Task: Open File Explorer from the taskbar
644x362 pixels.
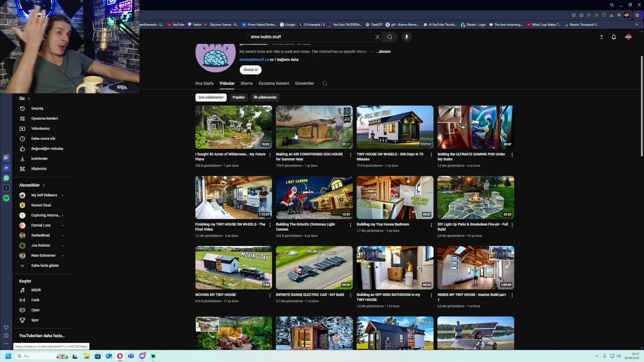Action: coord(87,356)
